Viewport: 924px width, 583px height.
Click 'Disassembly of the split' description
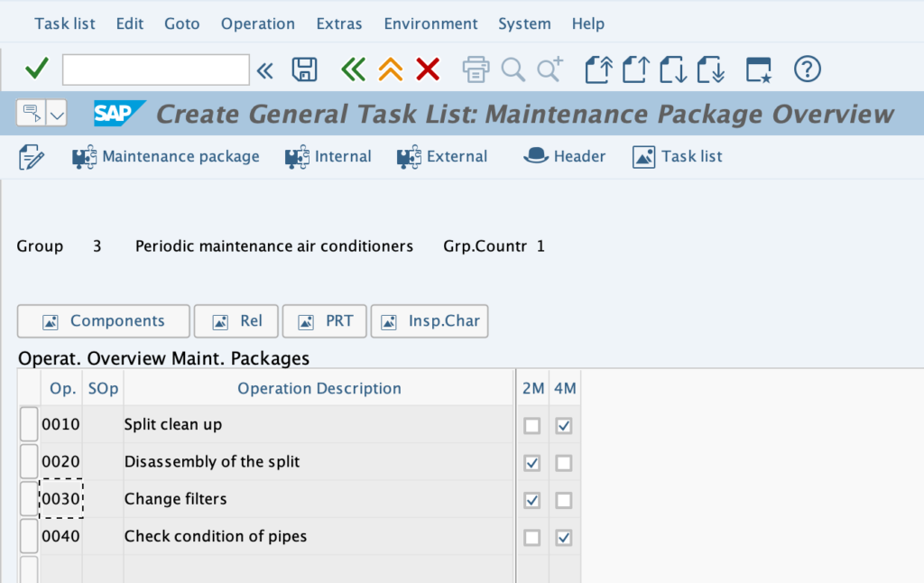(212, 461)
